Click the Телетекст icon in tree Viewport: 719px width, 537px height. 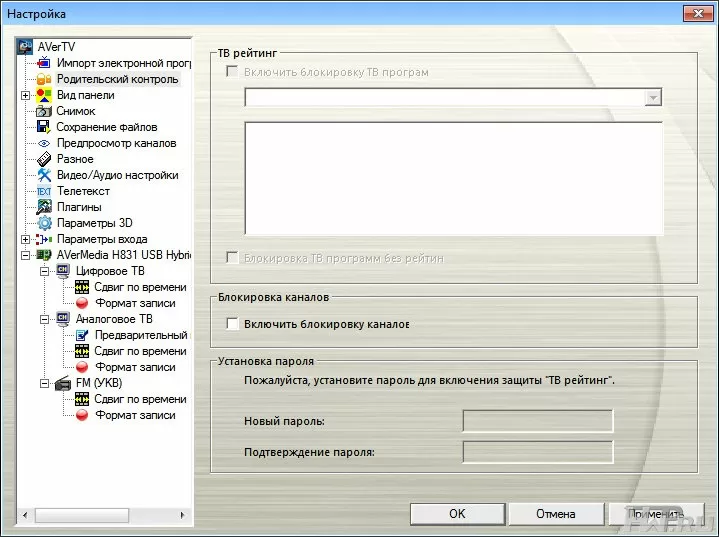(44, 191)
